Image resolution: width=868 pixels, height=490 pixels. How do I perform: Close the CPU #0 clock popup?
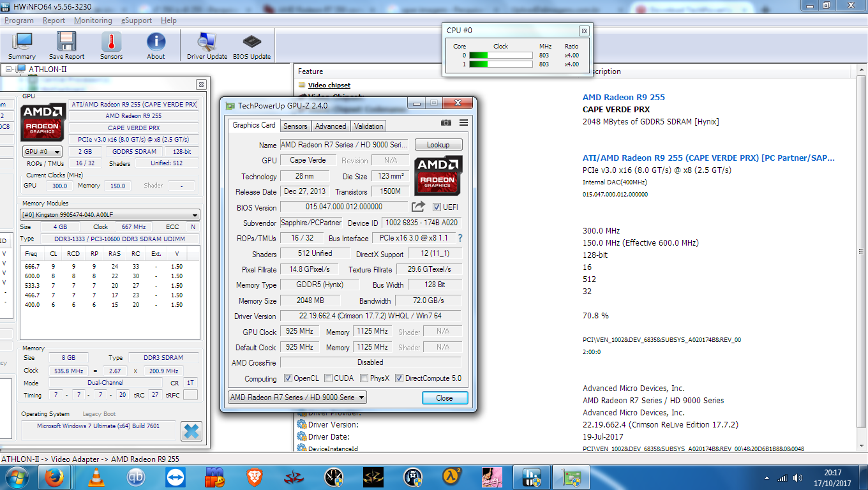[583, 31]
